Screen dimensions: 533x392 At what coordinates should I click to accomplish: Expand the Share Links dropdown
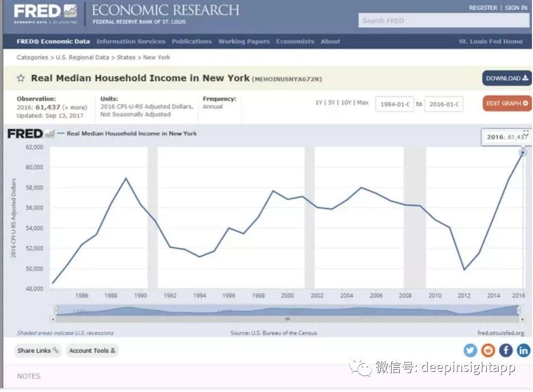tap(38, 350)
